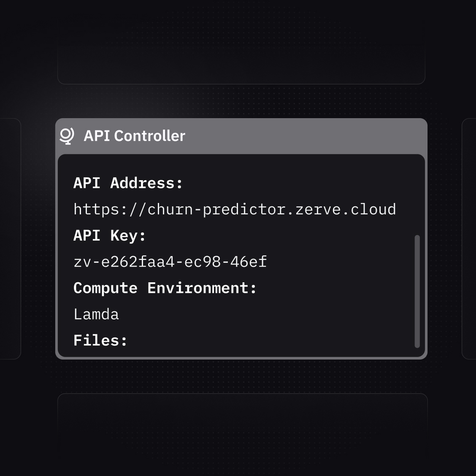Image resolution: width=476 pixels, height=476 pixels.
Task: Click the API Address label
Action: 128,183
